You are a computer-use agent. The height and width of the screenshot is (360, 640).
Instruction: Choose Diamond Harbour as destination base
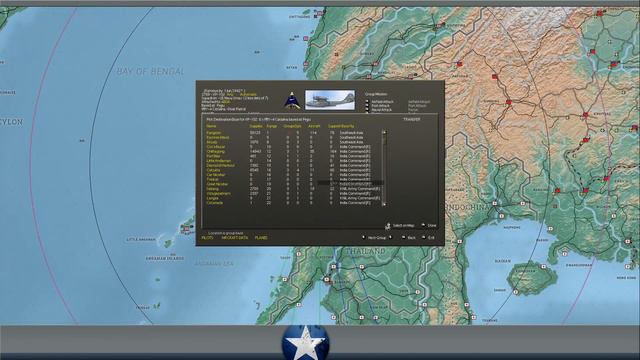coord(220,165)
